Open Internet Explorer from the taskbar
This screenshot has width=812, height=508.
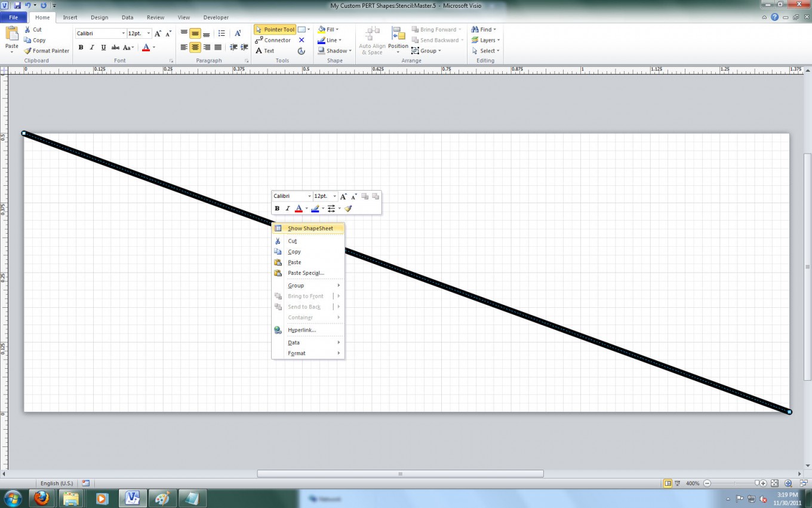[41, 498]
